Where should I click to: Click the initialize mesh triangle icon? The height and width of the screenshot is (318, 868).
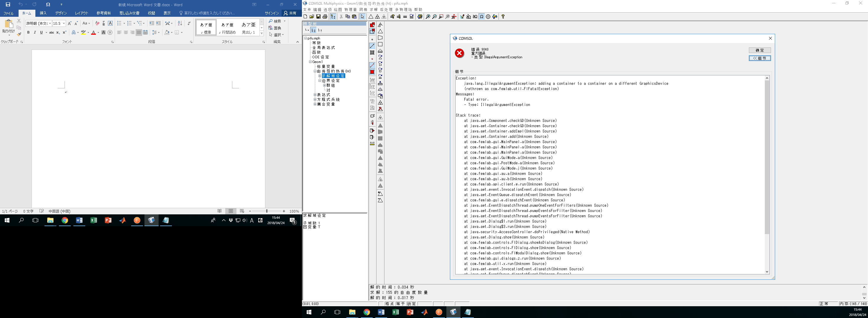(x=371, y=16)
